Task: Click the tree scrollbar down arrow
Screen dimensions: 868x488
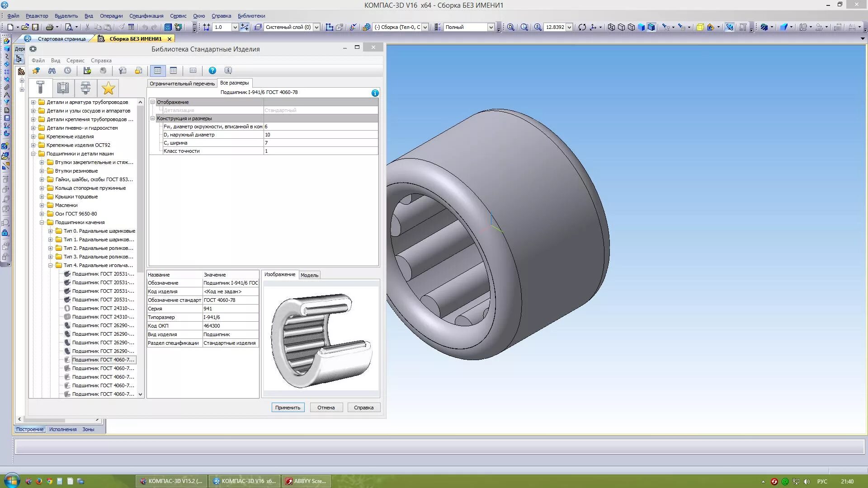Action: click(140, 394)
